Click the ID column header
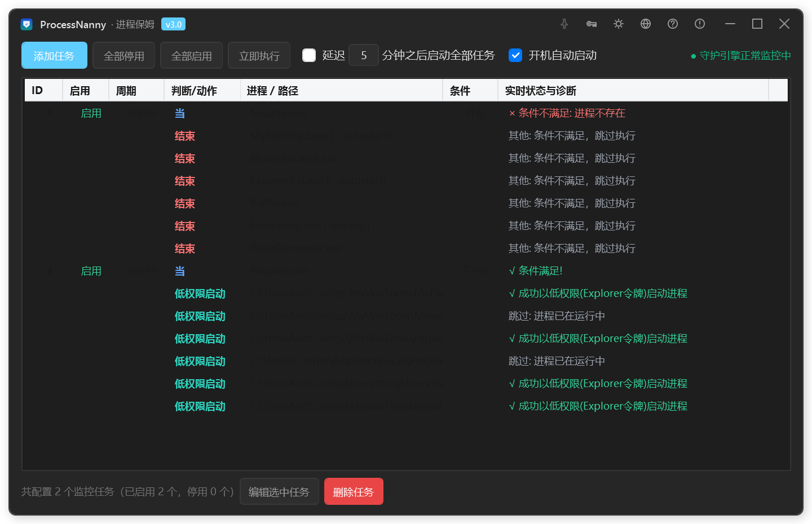Image resolution: width=812 pixels, height=524 pixels. coord(43,90)
